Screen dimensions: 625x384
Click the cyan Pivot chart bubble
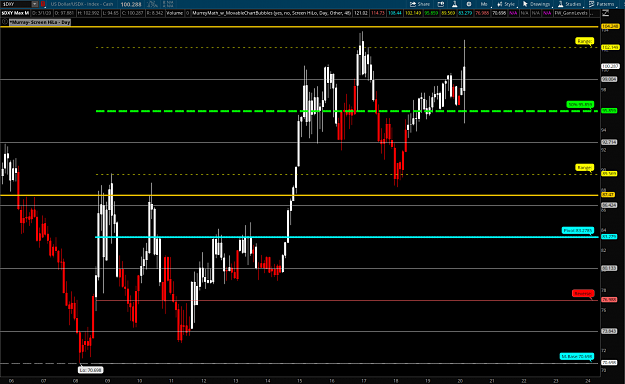point(578,230)
